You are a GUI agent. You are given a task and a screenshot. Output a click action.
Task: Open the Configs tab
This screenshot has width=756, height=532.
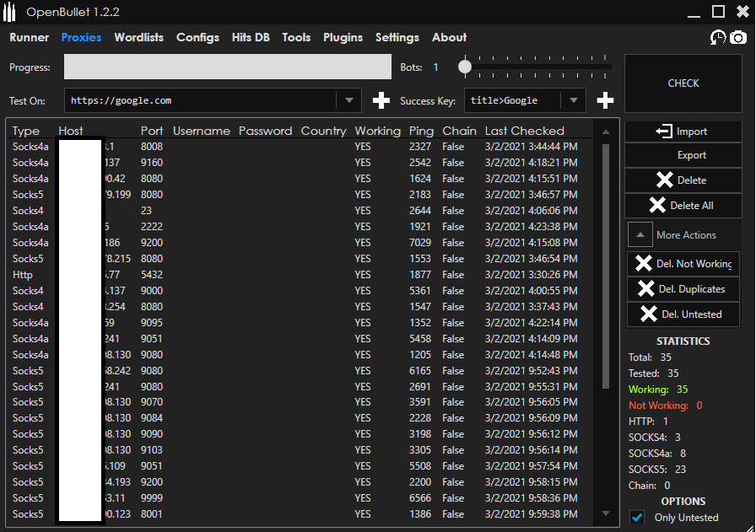pos(197,37)
